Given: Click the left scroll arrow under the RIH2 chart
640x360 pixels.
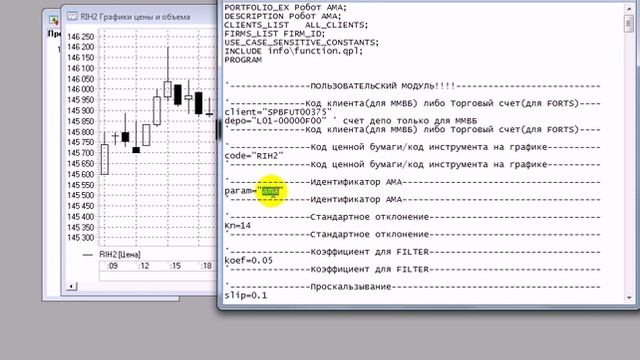Looking at the screenshot, I should click(x=71, y=286).
